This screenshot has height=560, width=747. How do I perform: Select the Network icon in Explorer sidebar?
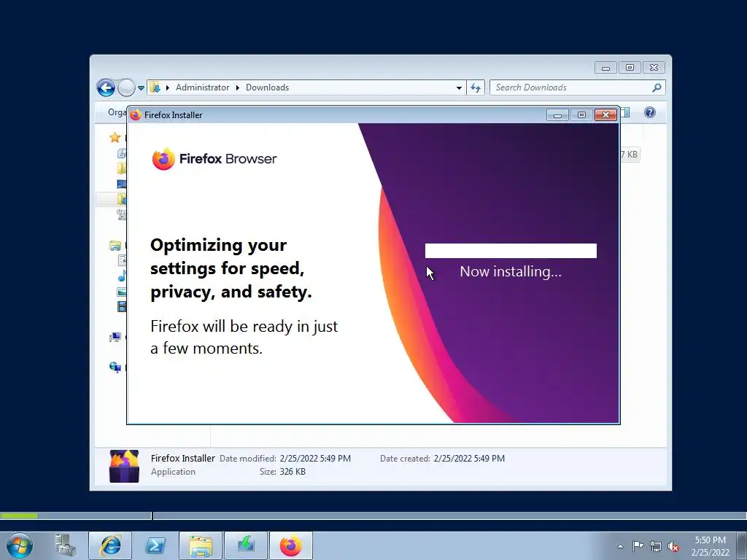tap(115, 367)
